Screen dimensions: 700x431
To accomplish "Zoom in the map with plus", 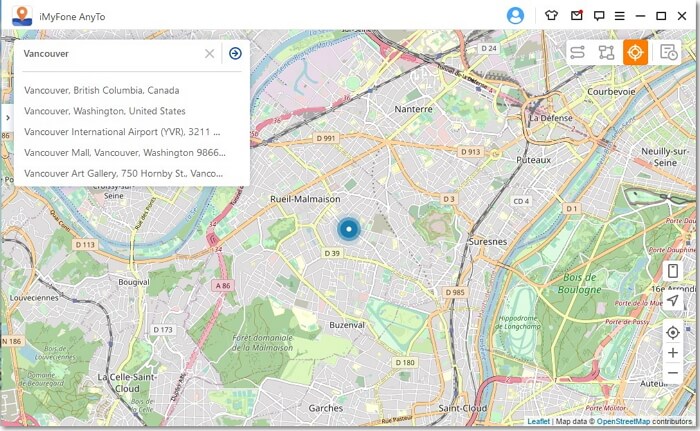I will coord(673,353).
